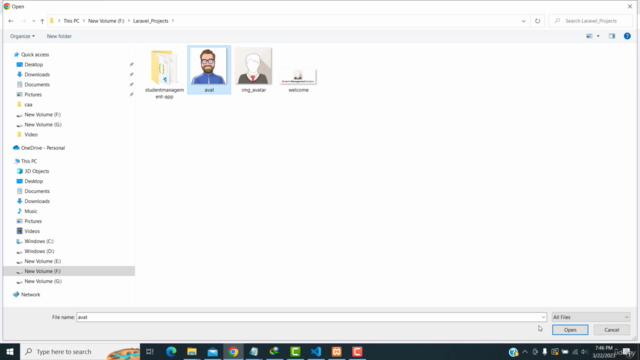The image size is (640, 360).
Task: Open the view options dropdown arrow
Action: coord(598,36)
